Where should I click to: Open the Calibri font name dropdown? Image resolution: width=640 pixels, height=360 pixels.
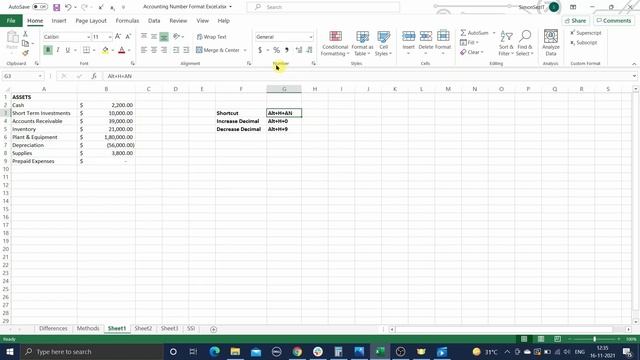pyautogui.click(x=88, y=37)
